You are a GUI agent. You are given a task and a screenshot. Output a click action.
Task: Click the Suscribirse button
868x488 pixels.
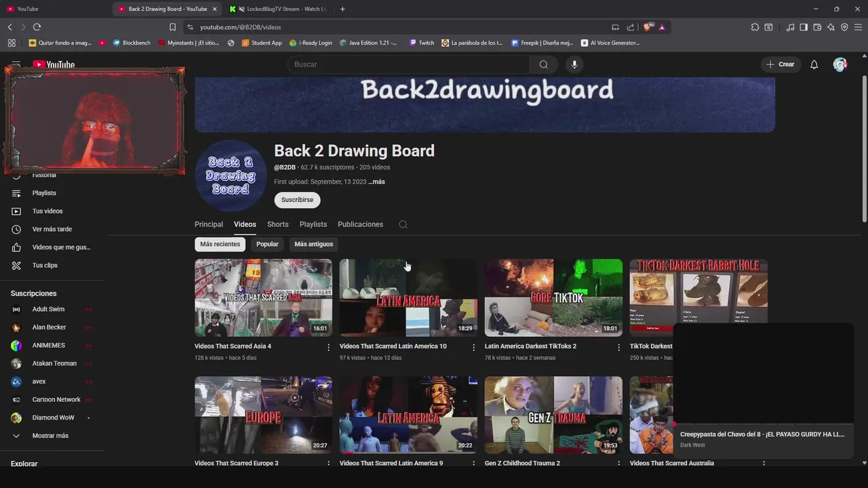pos(297,200)
